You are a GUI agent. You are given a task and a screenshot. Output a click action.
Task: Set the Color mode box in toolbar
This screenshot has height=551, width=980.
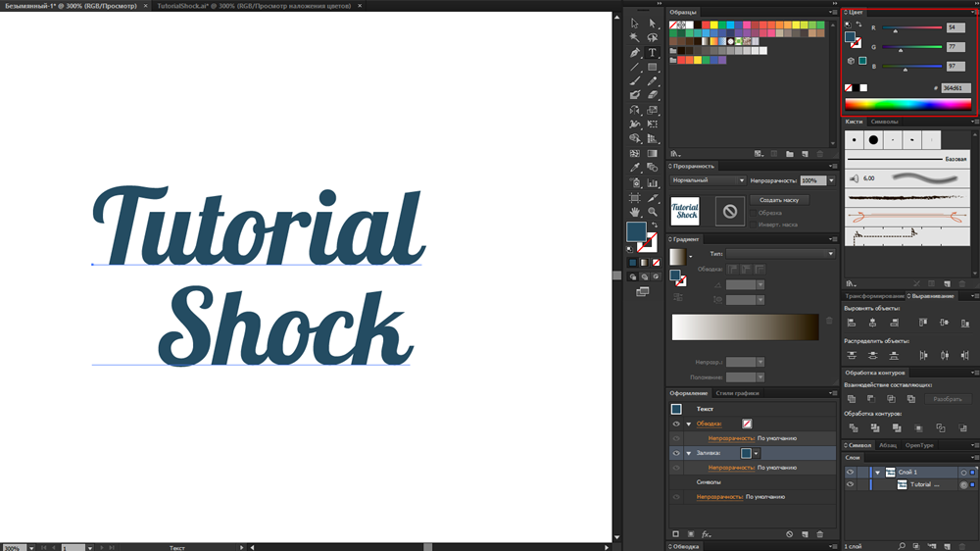[x=632, y=263]
